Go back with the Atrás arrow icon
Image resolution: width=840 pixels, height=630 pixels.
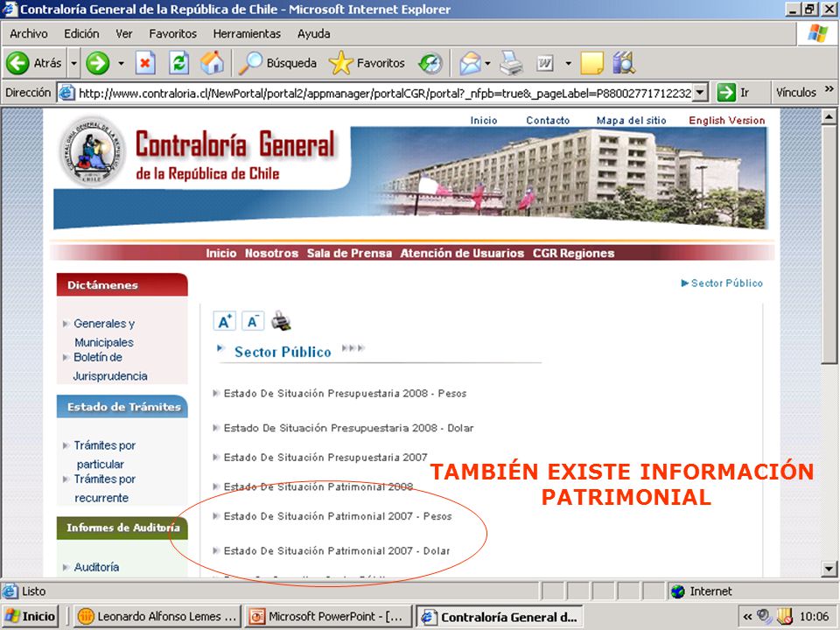click(17, 63)
